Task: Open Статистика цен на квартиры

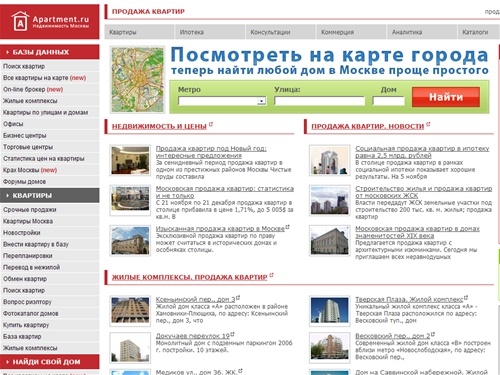Action: tap(44, 159)
